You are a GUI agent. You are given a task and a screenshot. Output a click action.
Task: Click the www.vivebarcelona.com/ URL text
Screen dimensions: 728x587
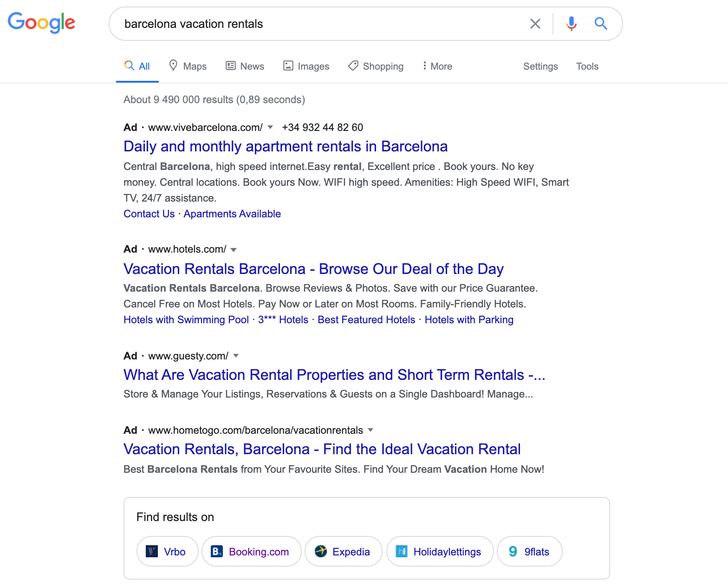click(x=205, y=128)
